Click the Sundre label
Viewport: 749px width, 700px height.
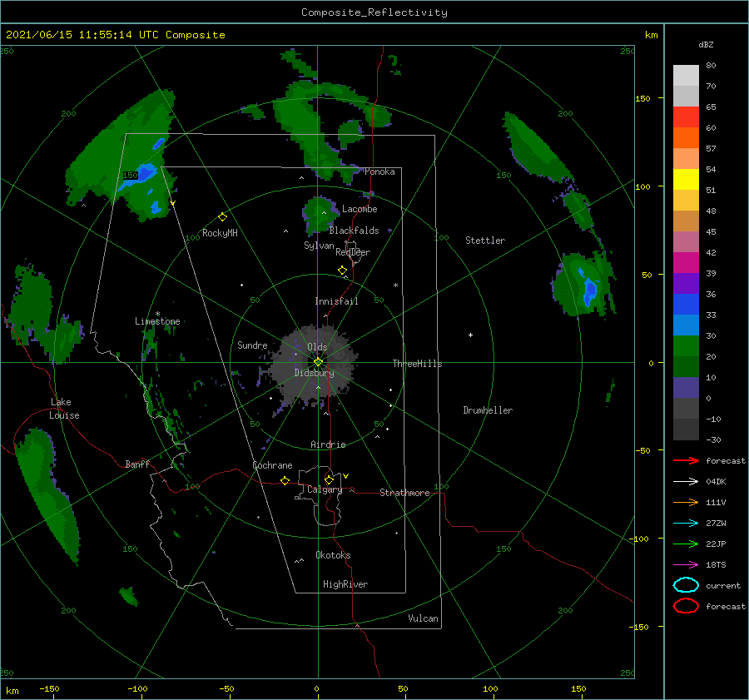pos(252,345)
